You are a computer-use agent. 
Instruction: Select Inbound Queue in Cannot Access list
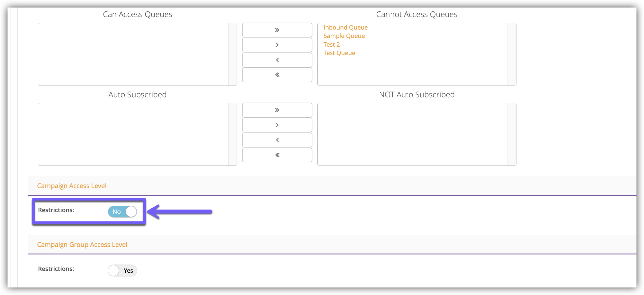[345, 28]
